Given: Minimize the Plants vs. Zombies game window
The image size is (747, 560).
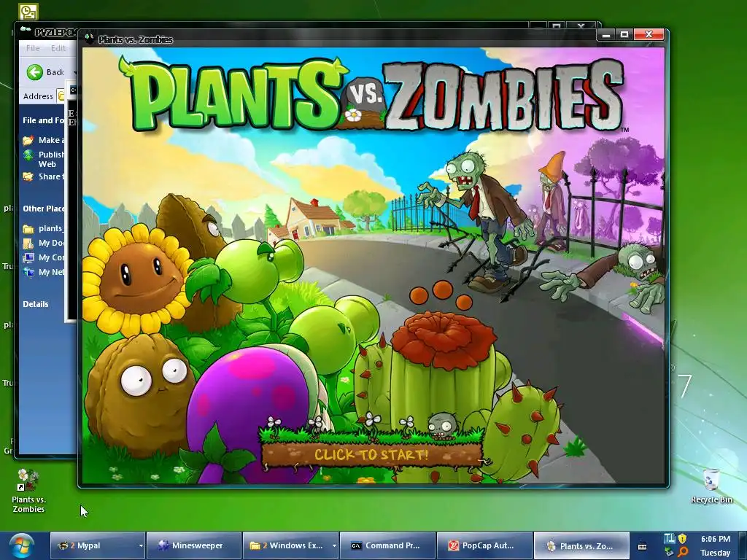Looking at the screenshot, I should (x=606, y=35).
